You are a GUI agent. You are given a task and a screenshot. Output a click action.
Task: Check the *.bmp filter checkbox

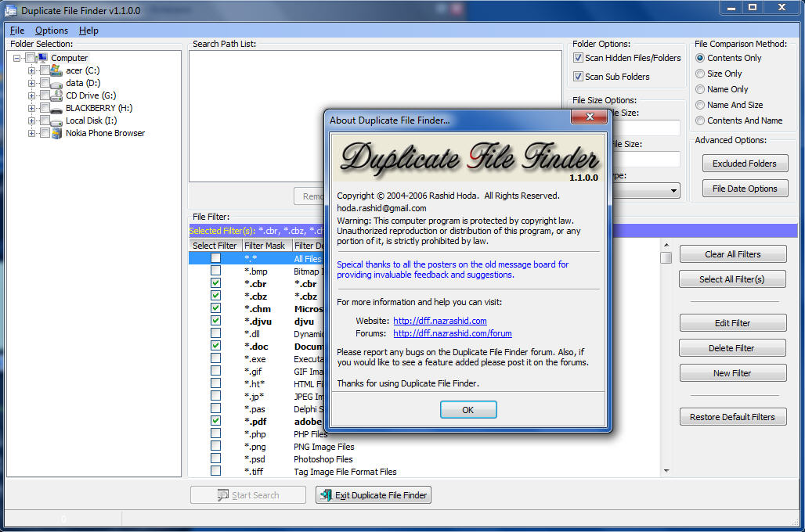pyautogui.click(x=215, y=271)
